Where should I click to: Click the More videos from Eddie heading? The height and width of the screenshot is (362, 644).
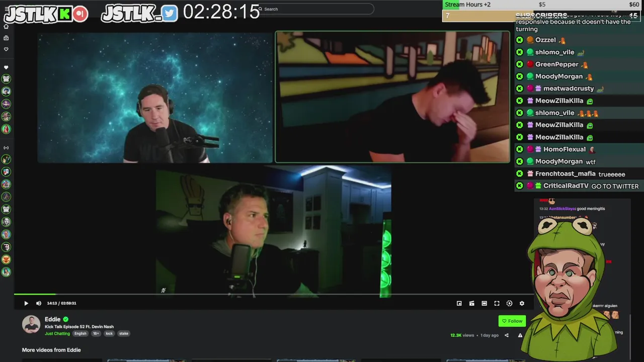[51, 350]
